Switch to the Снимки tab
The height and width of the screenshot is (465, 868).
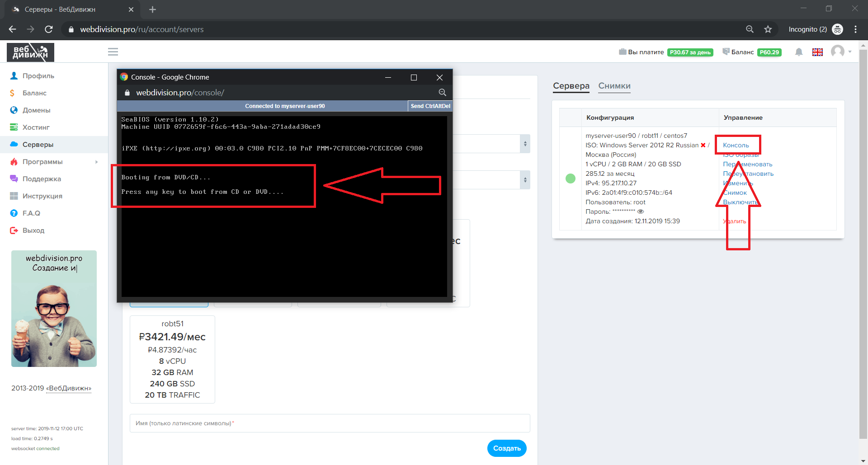(x=614, y=86)
